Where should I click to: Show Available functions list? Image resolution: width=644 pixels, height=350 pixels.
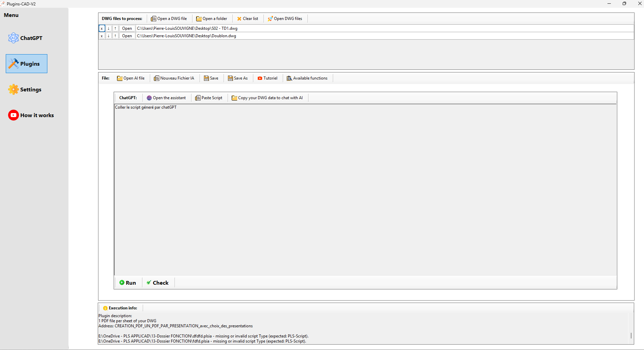[307, 78]
